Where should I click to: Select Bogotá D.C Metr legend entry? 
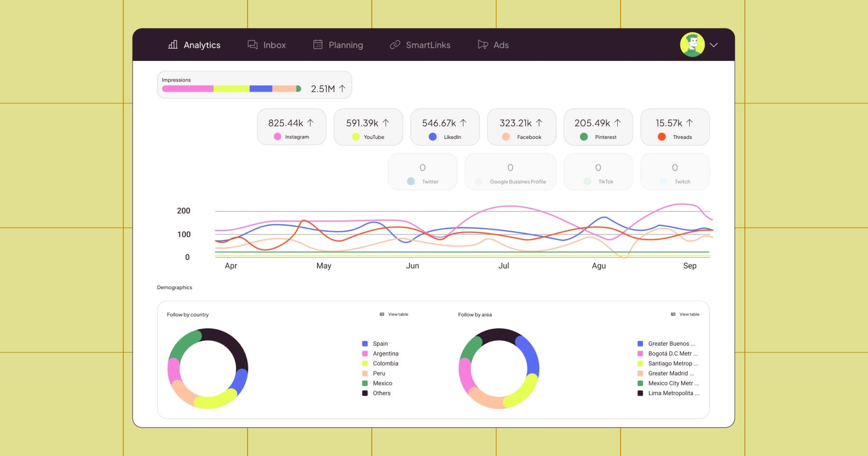pos(668,354)
